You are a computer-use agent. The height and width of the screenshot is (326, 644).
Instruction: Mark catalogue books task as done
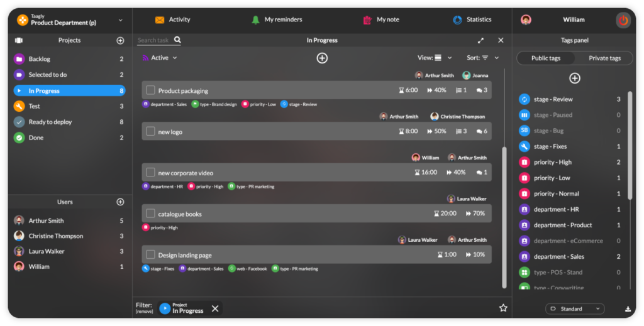(x=150, y=214)
